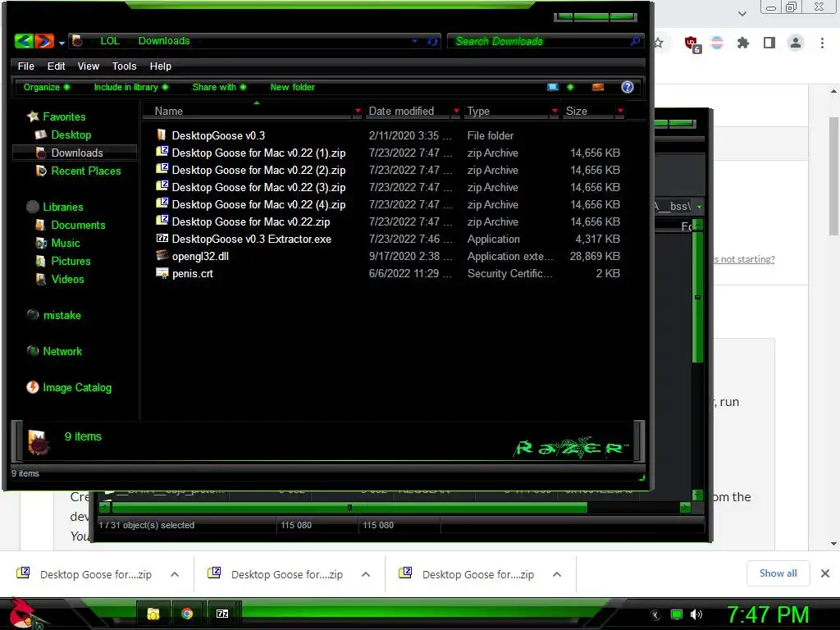Open Chrome extensions puzzle icon
The height and width of the screenshot is (630, 840).
742,43
